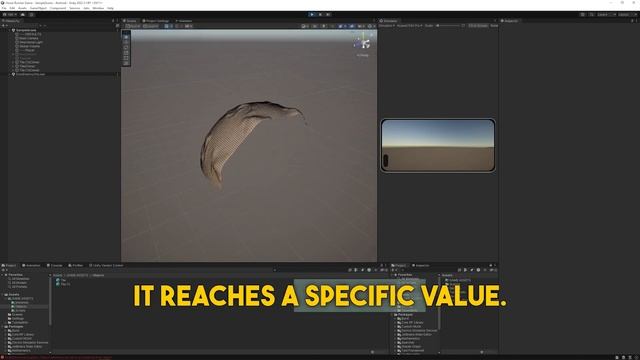640x360 pixels.
Task: Click the toolbar search icon
Action: coord(591,15)
